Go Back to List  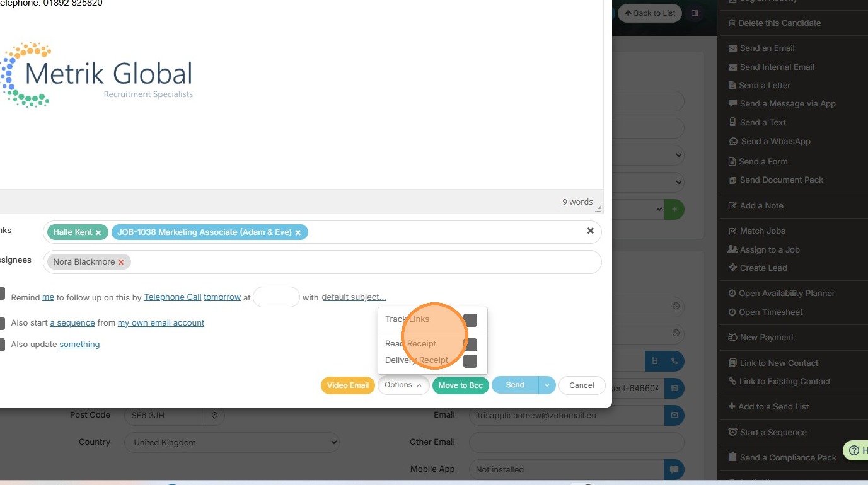coord(650,13)
